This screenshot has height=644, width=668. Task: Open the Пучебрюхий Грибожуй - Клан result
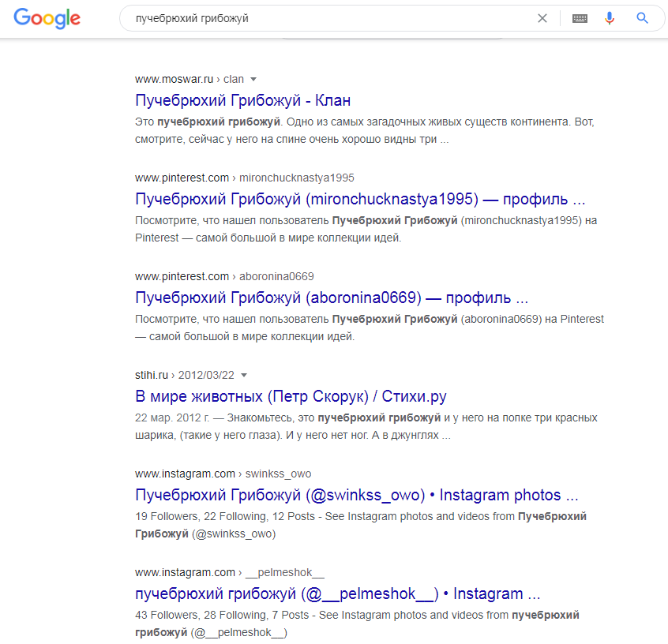(x=243, y=100)
